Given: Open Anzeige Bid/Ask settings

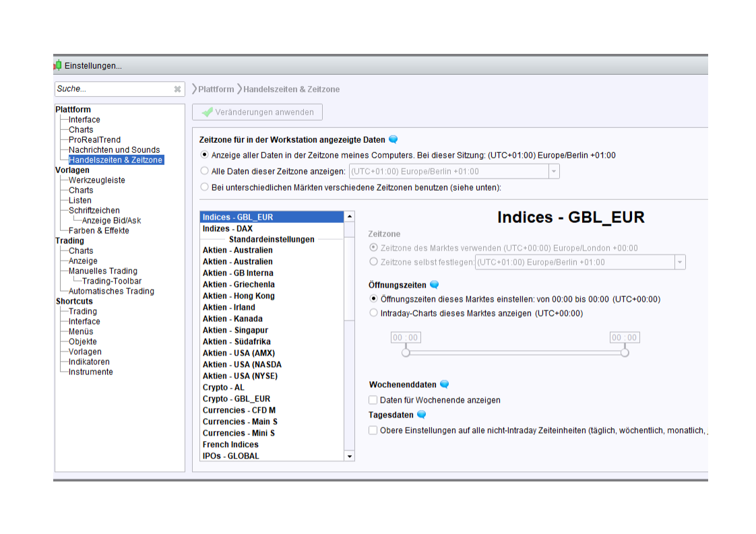Looking at the screenshot, I should point(111,221).
